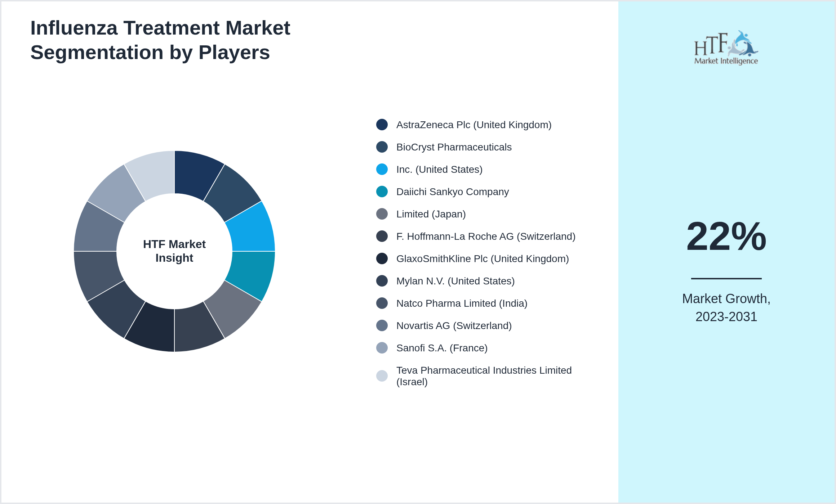Click the HTF Market Insight center text
Screen dimensions: 836x504
click(x=174, y=251)
